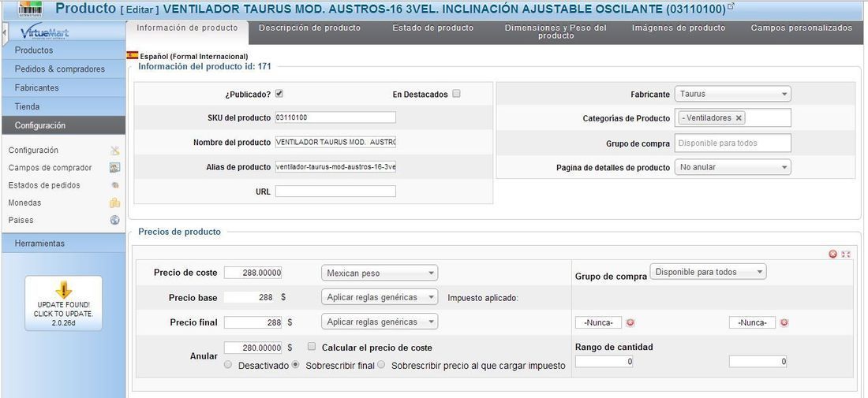Open the Mexican peso currency dropdown
The image size is (868, 398).
click(x=380, y=273)
